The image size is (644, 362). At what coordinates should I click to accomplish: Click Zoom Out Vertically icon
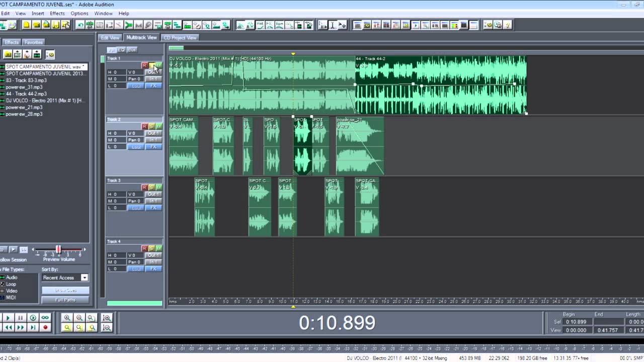coord(107,327)
